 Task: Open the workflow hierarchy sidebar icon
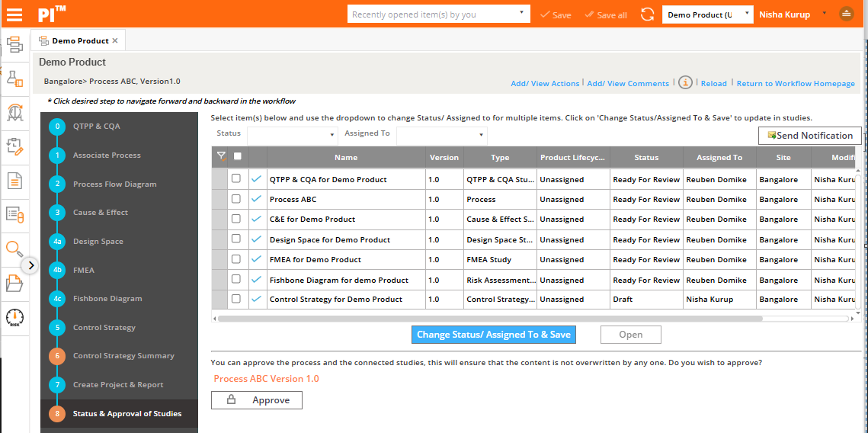[x=14, y=45]
